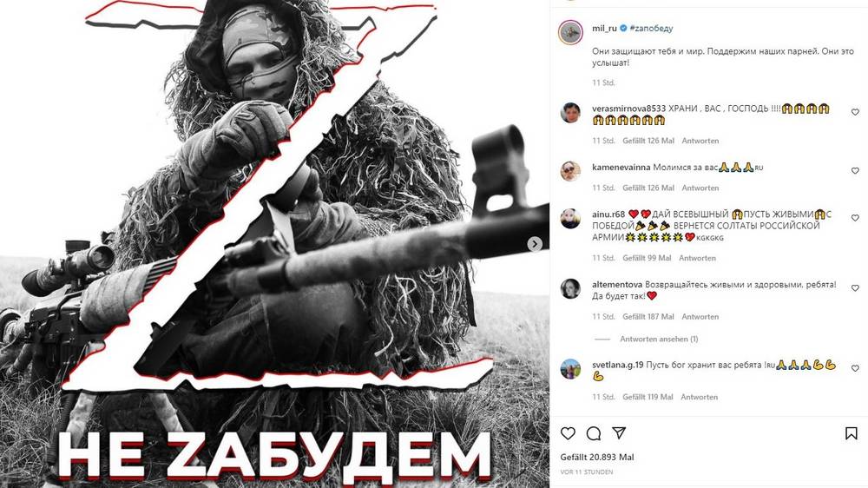Click the heart icon to like the post

(568, 433)
